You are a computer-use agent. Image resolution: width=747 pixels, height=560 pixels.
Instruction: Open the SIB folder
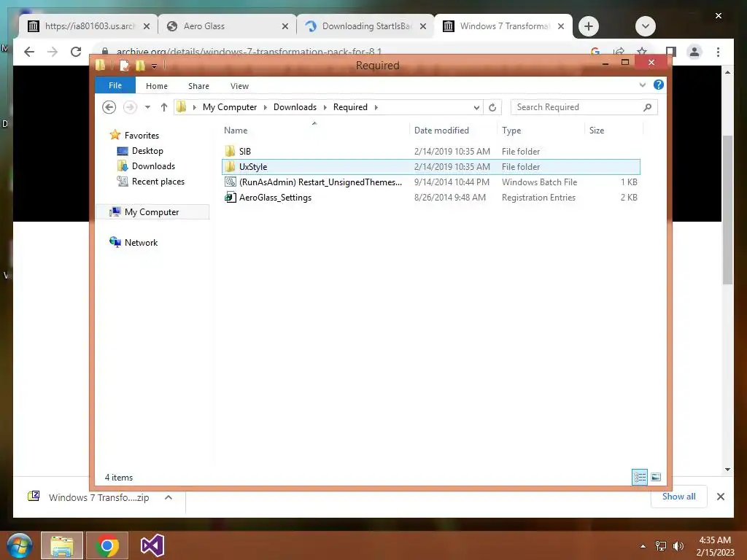pos(244,152)
